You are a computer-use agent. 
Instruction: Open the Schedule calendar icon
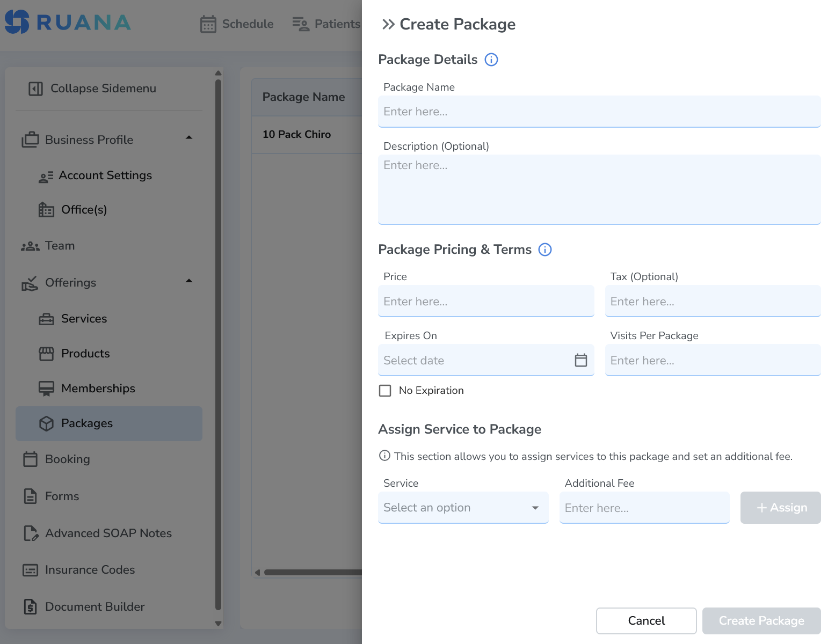click(x=208, y=24)
